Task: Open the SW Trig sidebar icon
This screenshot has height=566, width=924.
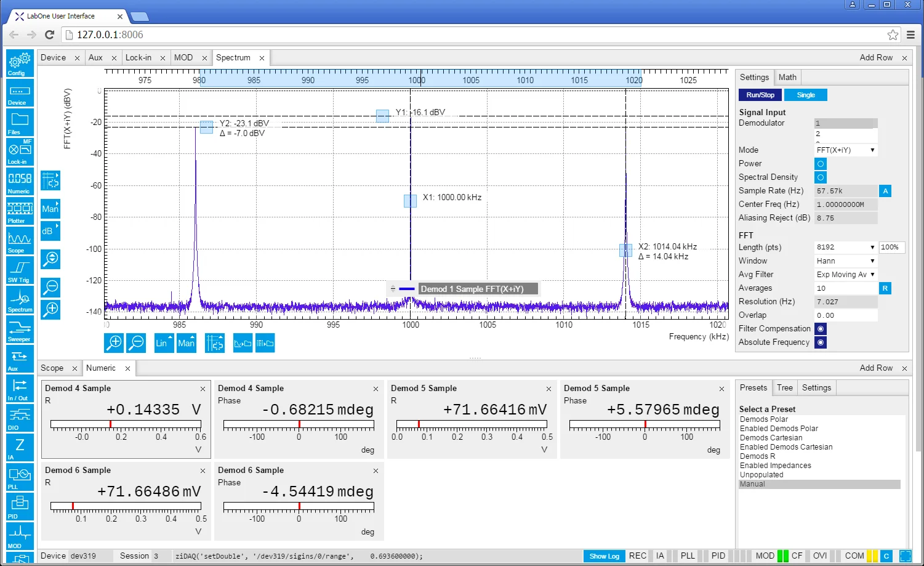Action: tap(20, 270)
